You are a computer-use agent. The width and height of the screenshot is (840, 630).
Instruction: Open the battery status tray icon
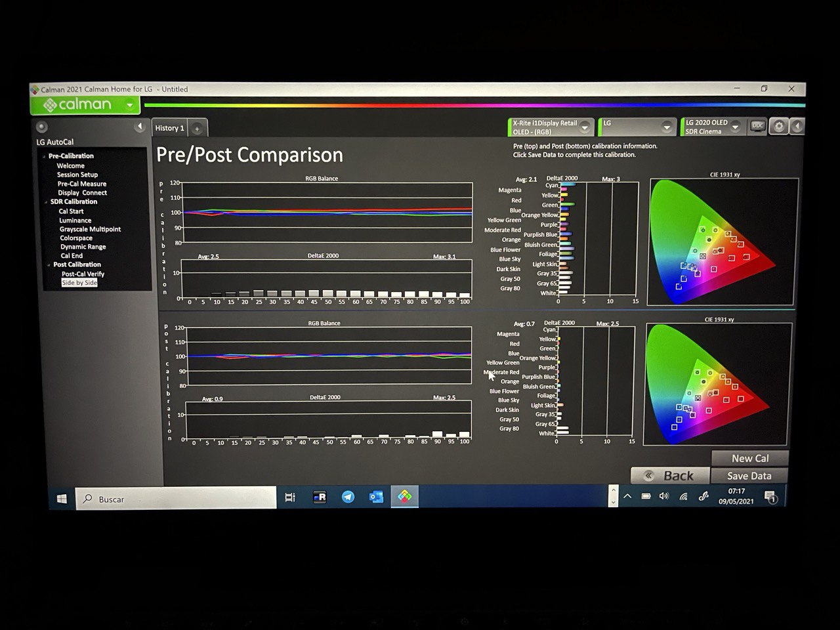[646, 496]
